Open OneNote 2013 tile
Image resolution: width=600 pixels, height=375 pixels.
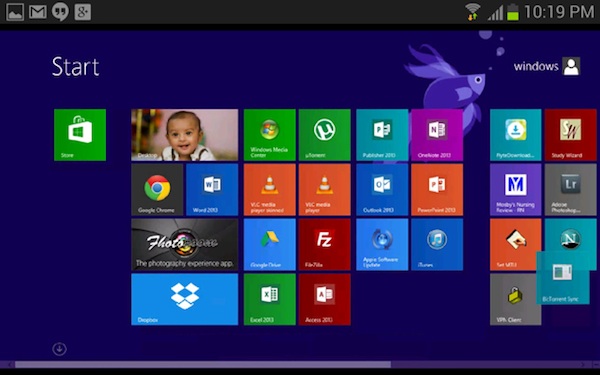tap(437, 135)
